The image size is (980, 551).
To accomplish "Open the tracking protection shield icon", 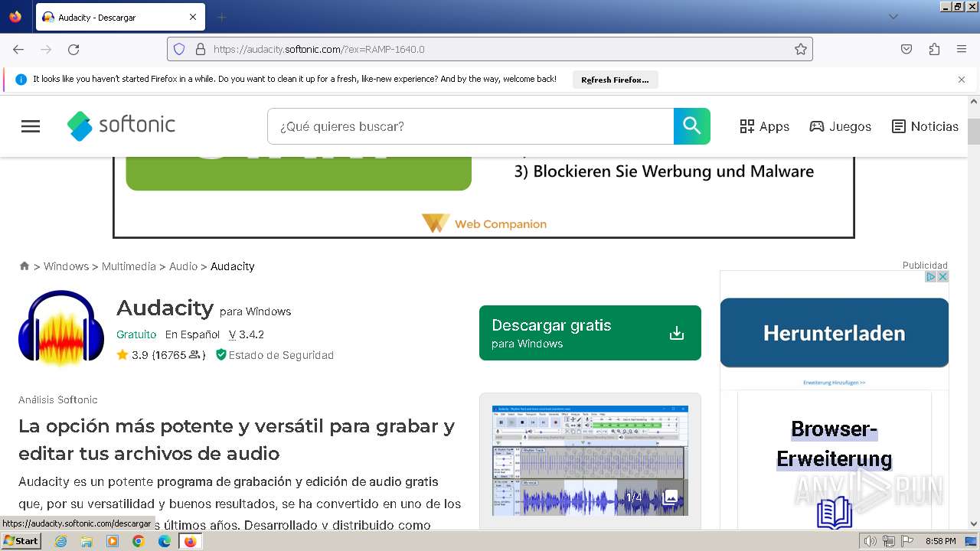I will 179,49.
